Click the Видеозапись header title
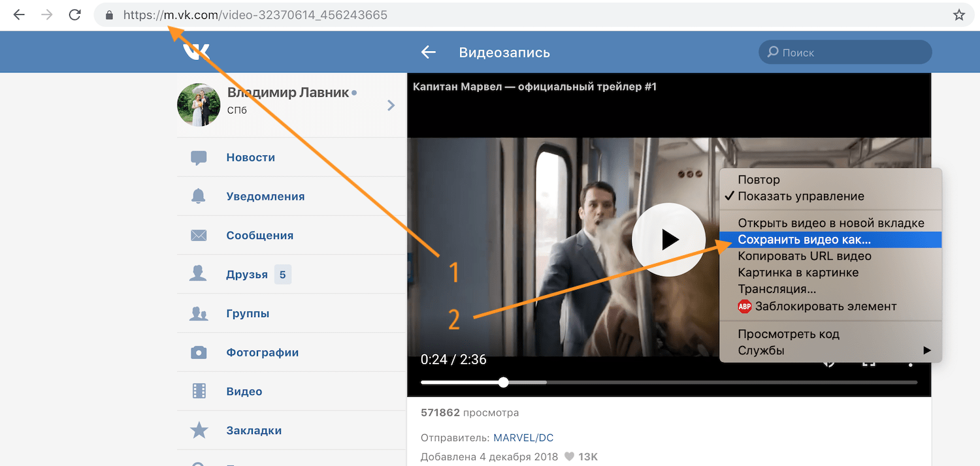This screenshot has width=980, height=466. click(x=504, y=52)
